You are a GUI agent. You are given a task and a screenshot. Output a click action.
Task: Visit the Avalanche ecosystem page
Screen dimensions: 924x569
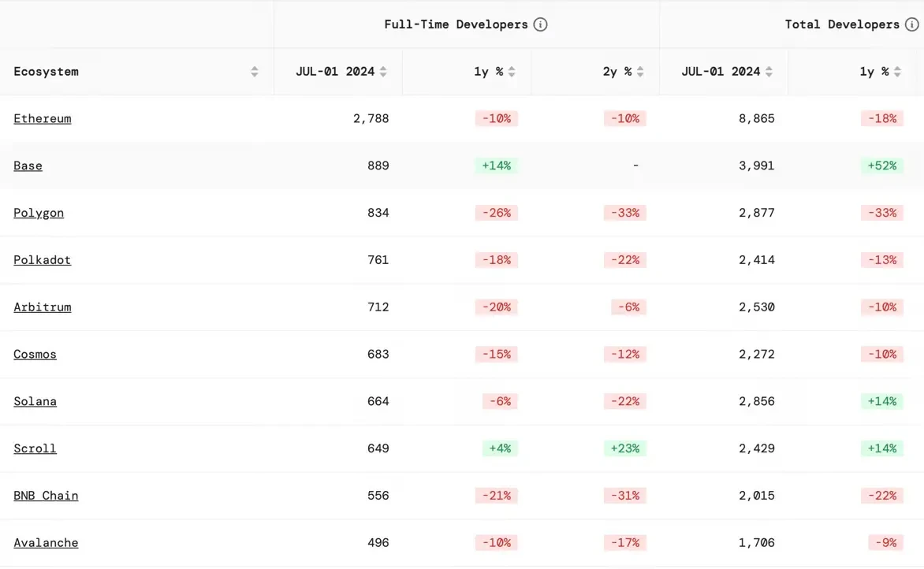pyautogui.click(x=46, y=543)
